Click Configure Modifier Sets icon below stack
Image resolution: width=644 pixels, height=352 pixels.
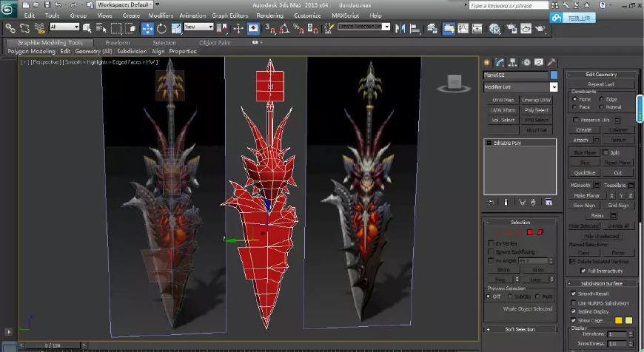[549, 203]
